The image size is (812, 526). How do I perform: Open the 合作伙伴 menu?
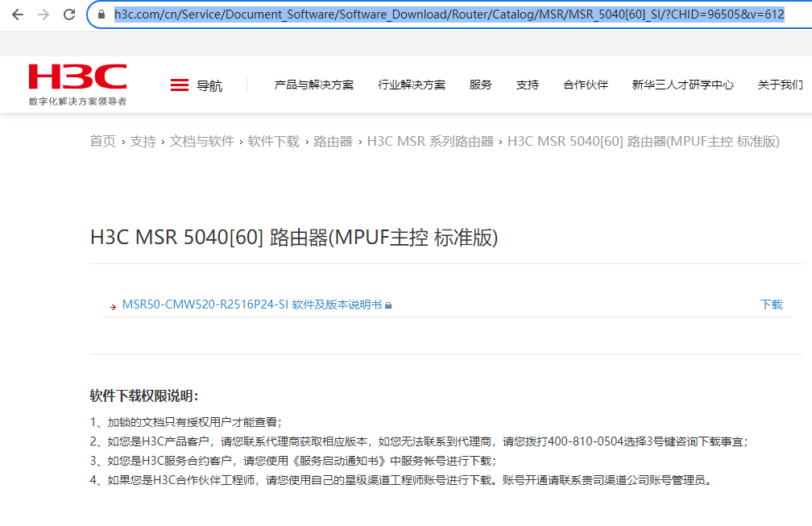click(x=585, y=85)
